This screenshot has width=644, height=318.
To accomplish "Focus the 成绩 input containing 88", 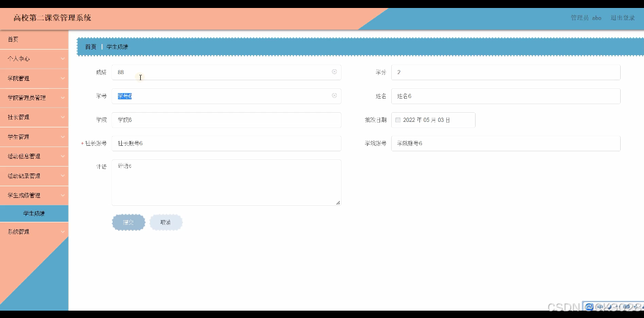I will coord(227,72).
